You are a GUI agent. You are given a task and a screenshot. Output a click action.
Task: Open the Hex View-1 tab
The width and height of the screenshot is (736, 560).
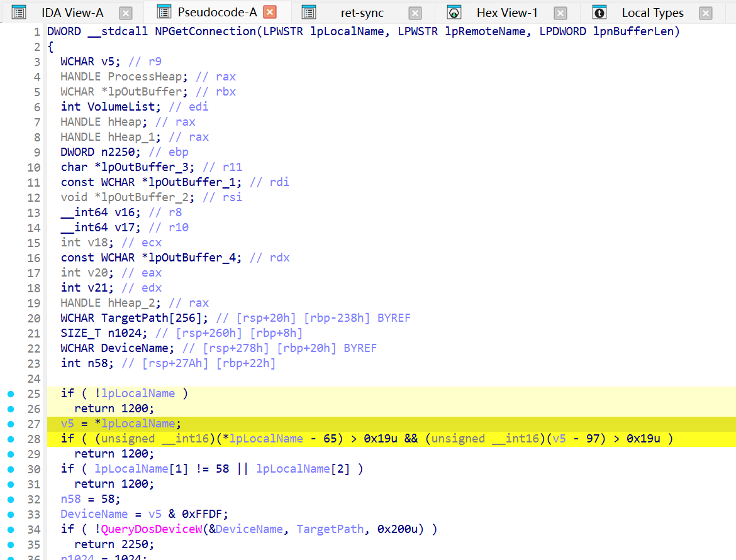click(x=507, y=13)
